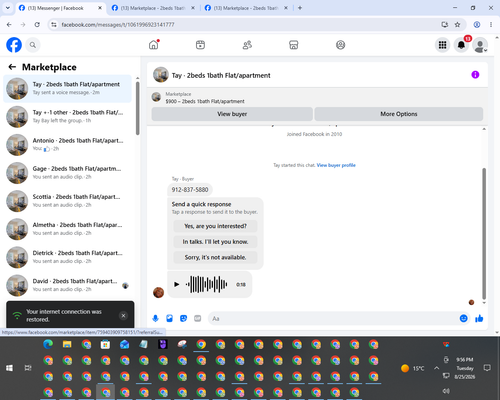This screenshot has height=400, width=500.
Task: Open the Groups icon in top nav
Action: (x=340, y=45)
